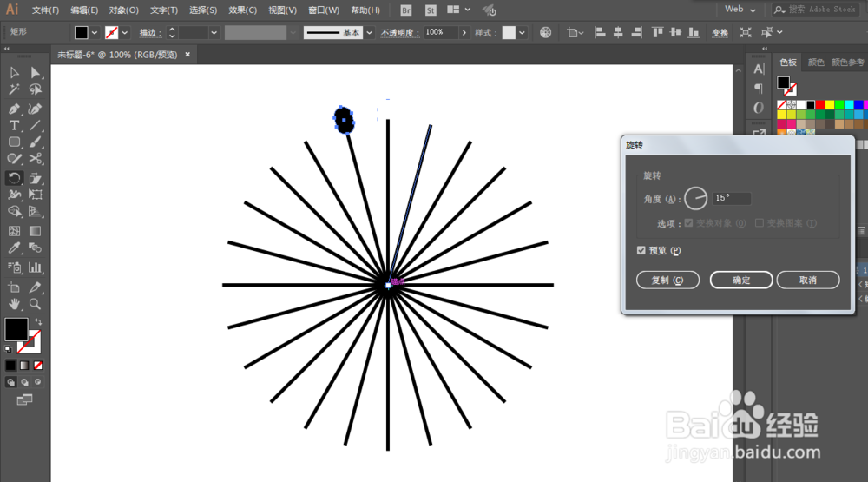Select the Direct Selection tool
The height and width of the screenshot is (482, 868).
click(x=36, y=73)
